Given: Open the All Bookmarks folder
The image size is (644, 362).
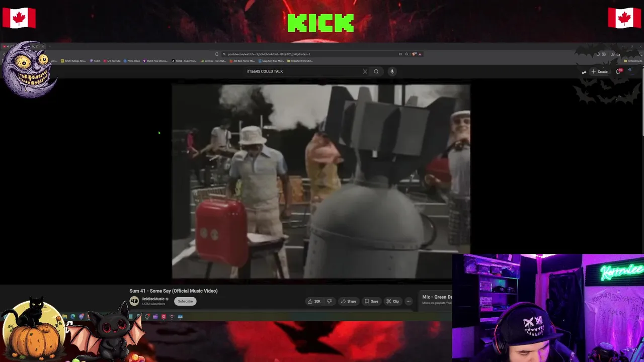Looking at the screenshot, I should point(633,61).
